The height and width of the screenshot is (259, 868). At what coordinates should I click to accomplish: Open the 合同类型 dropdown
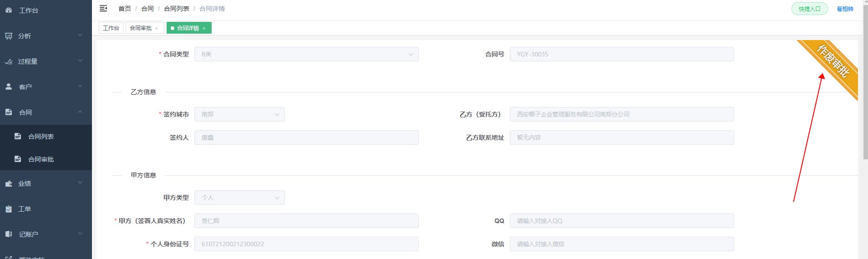tap(306, 54)
